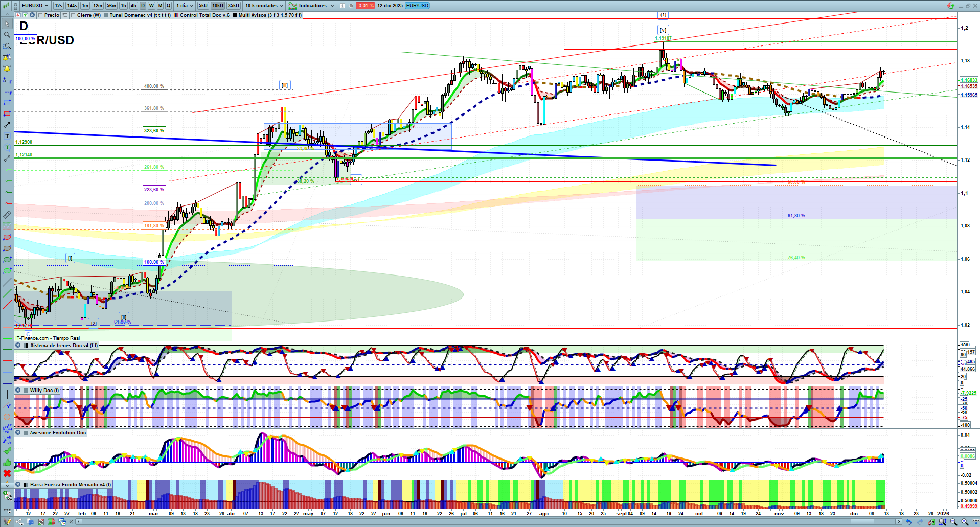Choose the green ellipse drawing tool

7,260
